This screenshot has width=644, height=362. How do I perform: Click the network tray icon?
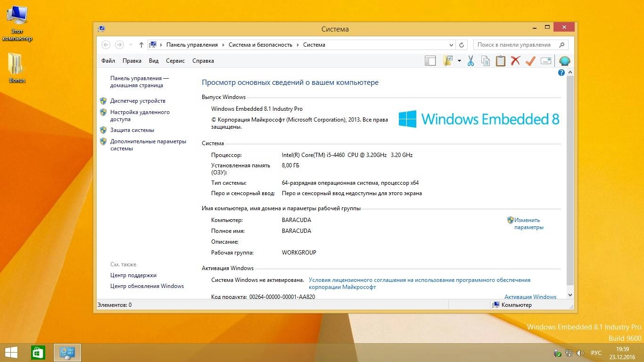pos(569,353)
